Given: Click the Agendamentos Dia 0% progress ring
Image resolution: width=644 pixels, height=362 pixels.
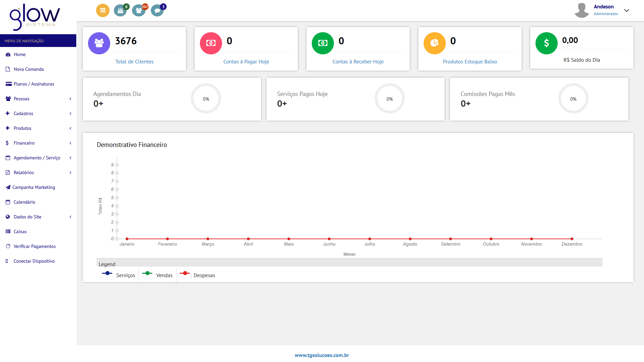Looking at the screenshot, I should (206, 99).
